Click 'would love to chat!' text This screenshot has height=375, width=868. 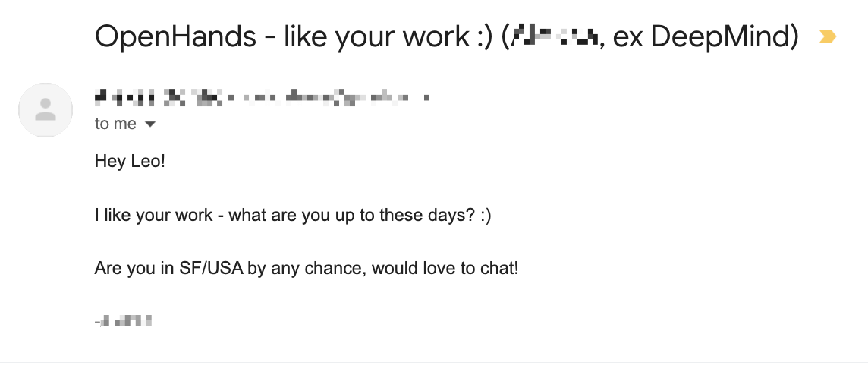[x=445, y=268]
